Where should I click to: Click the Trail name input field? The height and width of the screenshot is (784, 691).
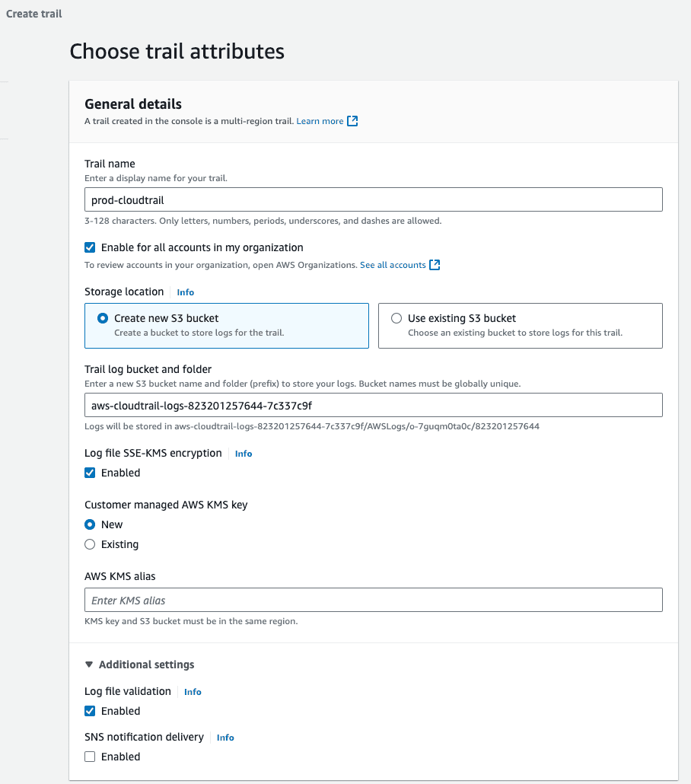373,199
